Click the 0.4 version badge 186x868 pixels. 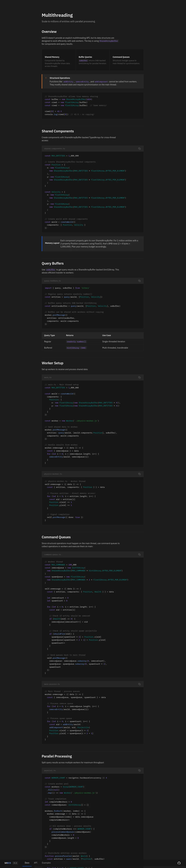point(15,863)
